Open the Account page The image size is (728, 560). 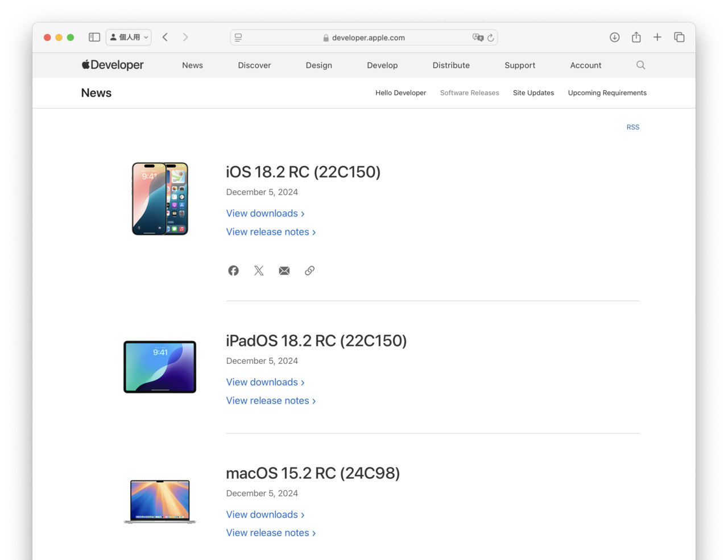point(586,65)
